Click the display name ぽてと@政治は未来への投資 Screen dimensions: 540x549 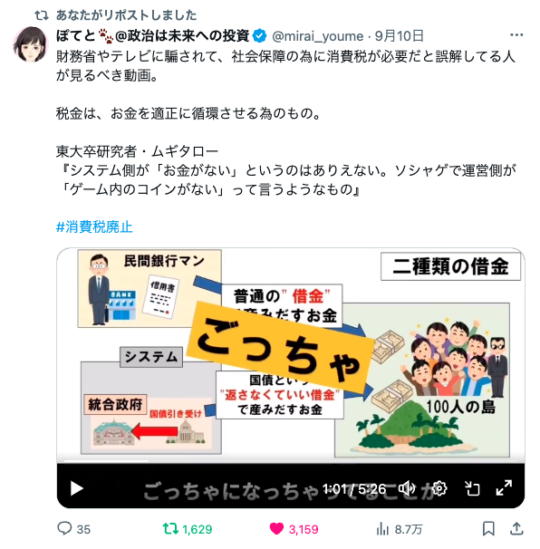153,36
